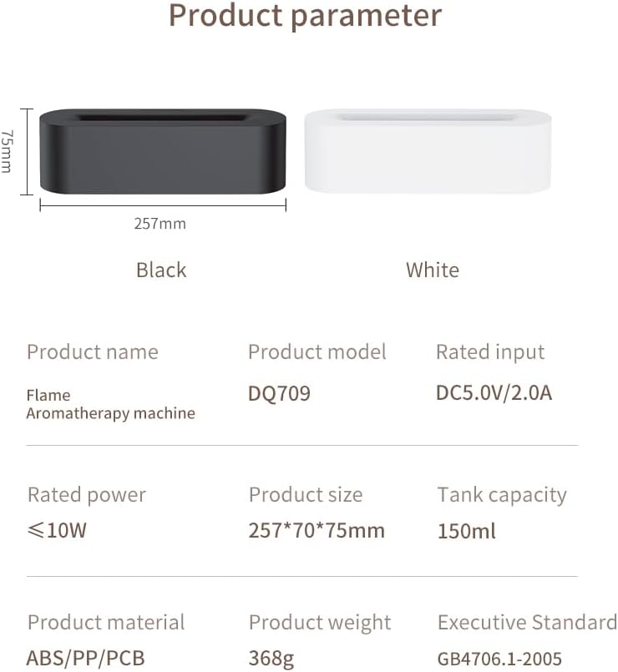This screenshot has height=672, width=618.
Task: Click the 150ml tank capacity value
Action: pyautogui.click(x=467, y=531)
